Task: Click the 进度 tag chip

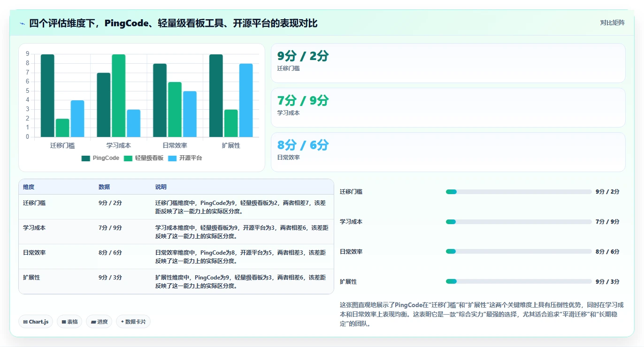Action: 99,322
